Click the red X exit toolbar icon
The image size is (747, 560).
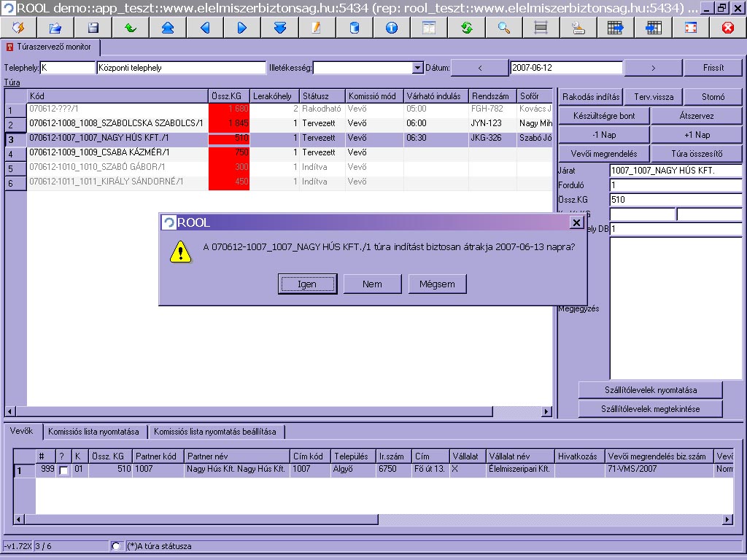click(x=727, y=28)
